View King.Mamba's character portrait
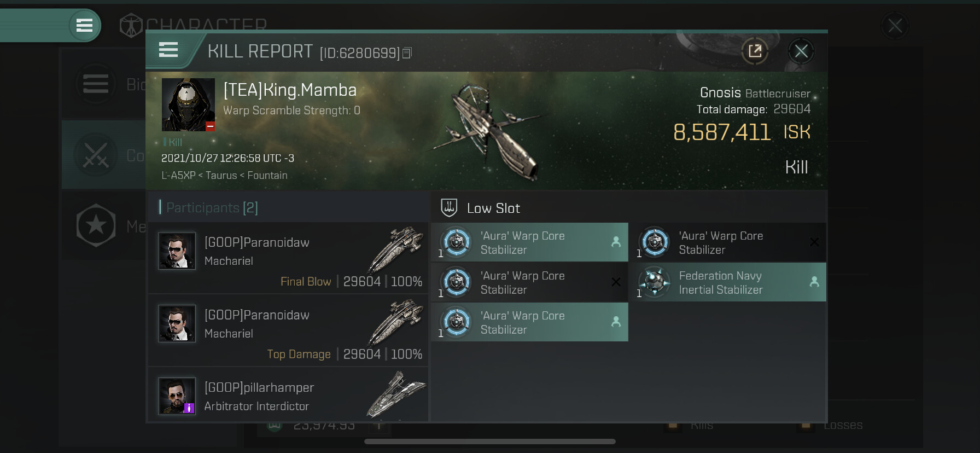Viewport: 980px width, 453px height. click(188, 104)
